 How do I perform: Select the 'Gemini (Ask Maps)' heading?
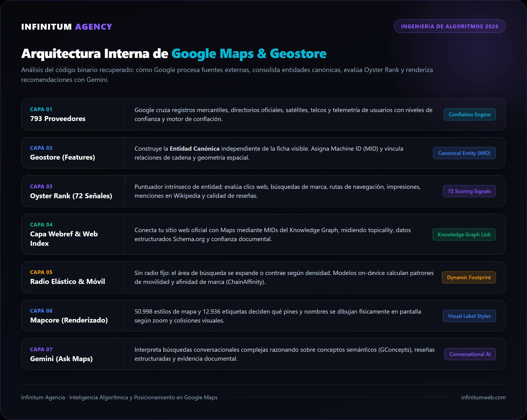coord(61,359)
